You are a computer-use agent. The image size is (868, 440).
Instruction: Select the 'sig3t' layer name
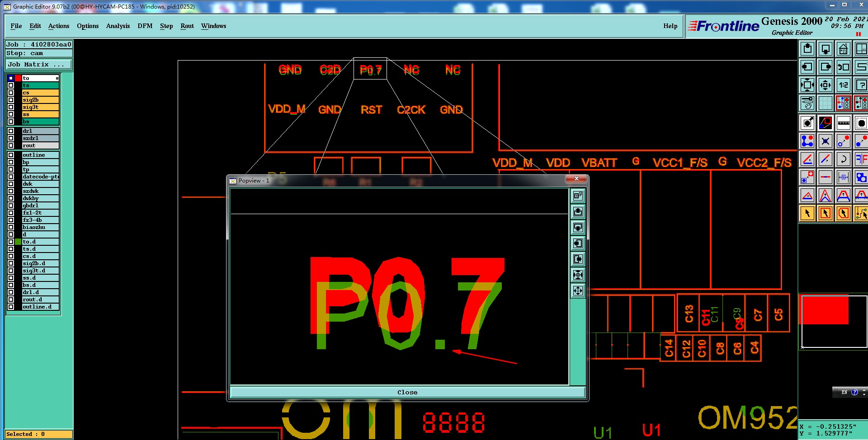(x=40, y=107)
